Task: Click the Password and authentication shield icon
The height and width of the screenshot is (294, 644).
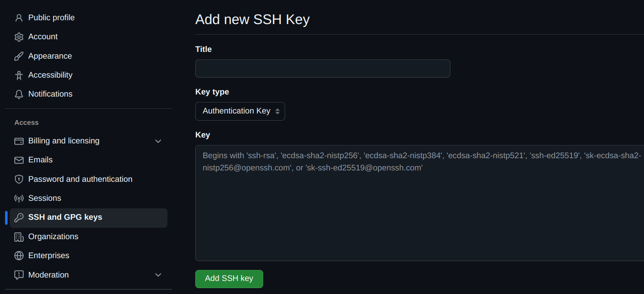Action: 19,179
